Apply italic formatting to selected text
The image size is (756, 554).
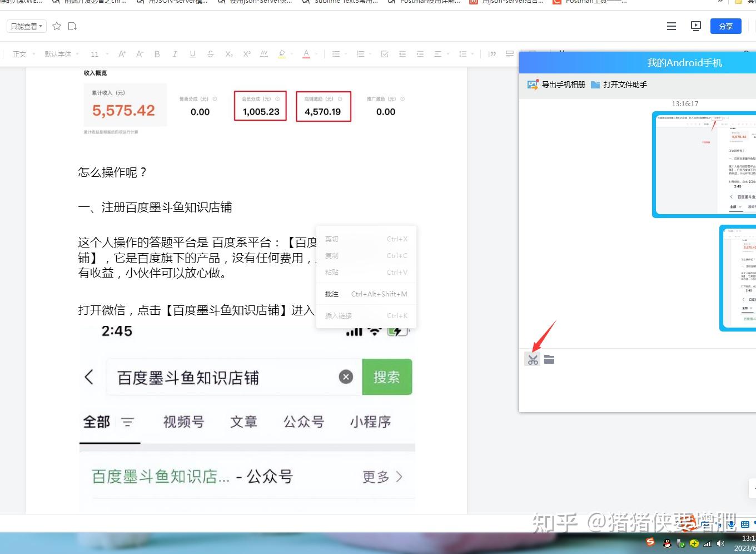[x=175, y=53]
